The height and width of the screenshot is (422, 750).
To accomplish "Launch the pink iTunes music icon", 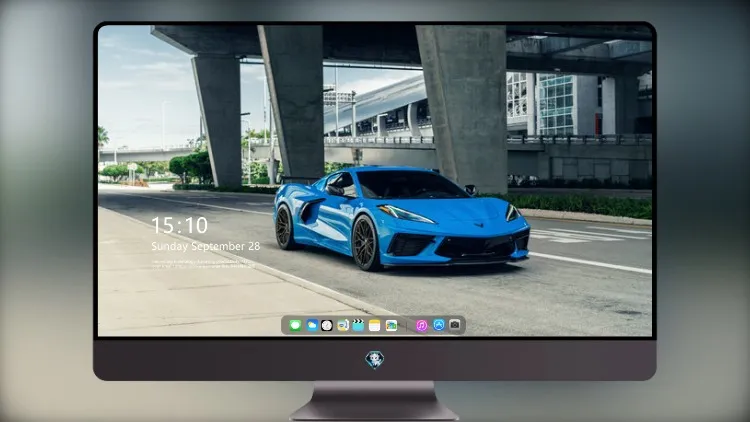I will tap(421, 325).
